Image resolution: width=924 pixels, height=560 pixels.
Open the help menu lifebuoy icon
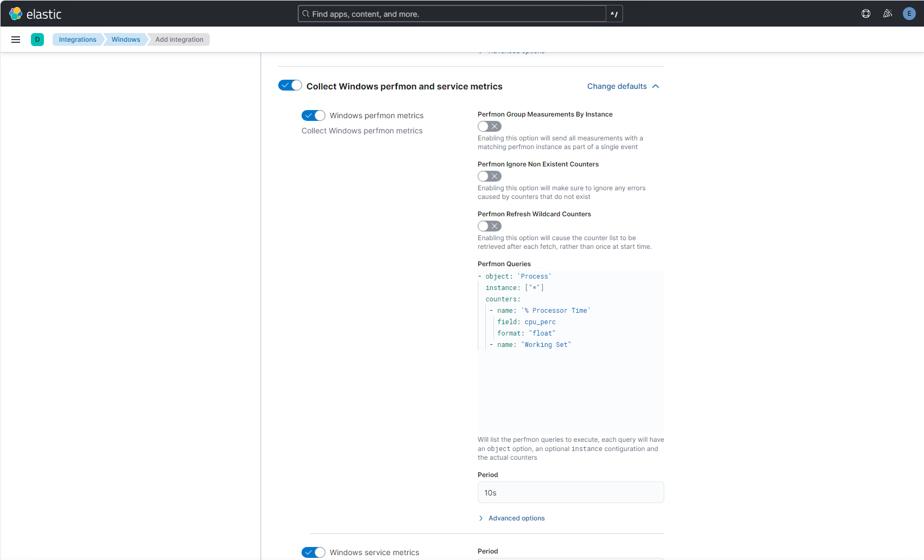click(866, 14)
